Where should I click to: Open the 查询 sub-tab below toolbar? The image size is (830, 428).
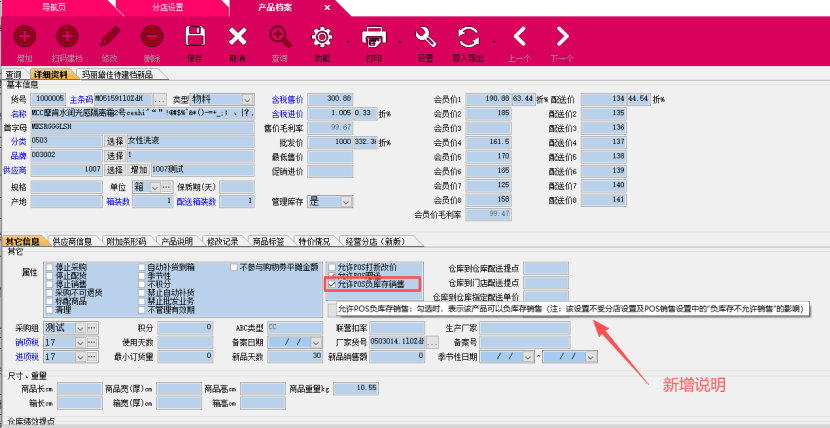coord(14,75)
